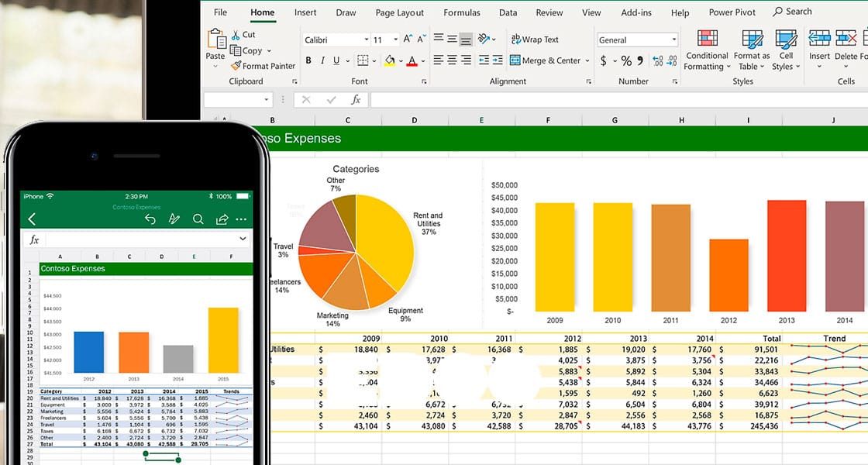Click the Center horizontal alignment icon
868x465 pixels.
tap(453, 60)
